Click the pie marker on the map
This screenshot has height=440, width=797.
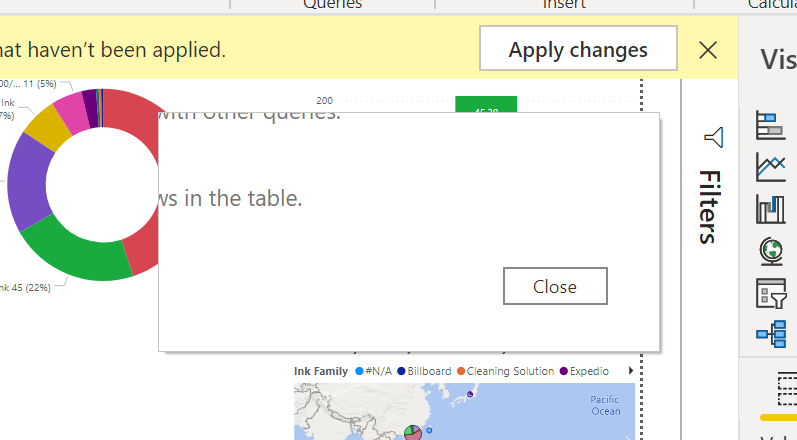tap(413, 433)
